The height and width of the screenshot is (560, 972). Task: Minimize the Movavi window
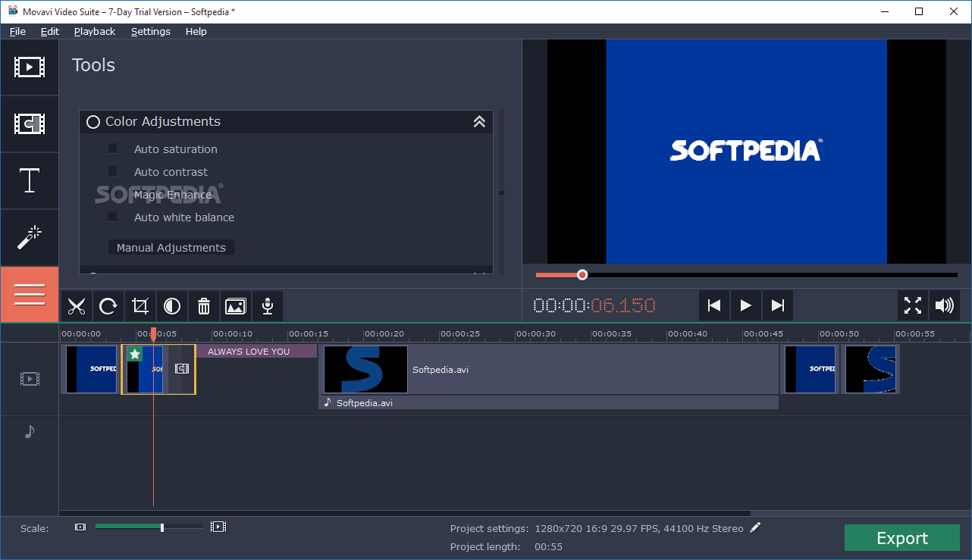(x=884, y=11)
